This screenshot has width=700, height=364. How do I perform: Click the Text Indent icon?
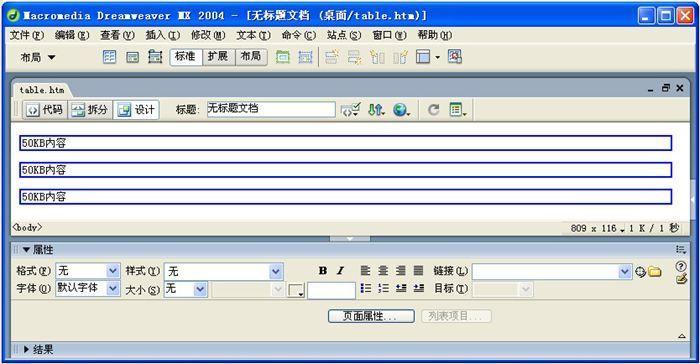coord(418,288)
